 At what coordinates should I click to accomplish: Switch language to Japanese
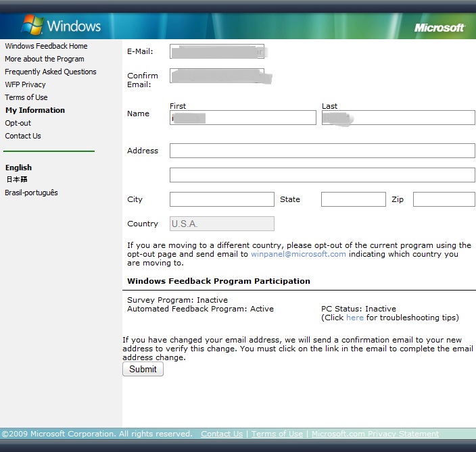click(17, 180)
